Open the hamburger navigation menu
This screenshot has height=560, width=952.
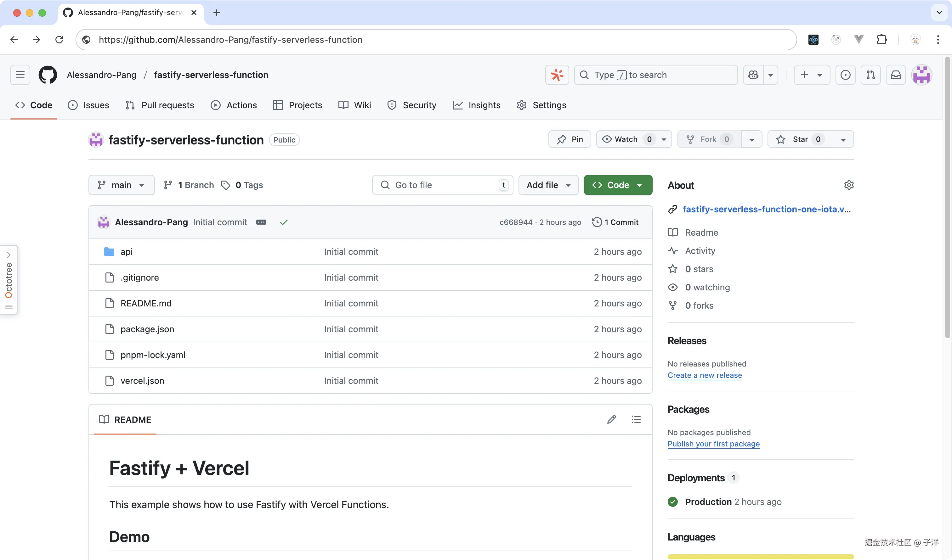(x=20, y=75)
